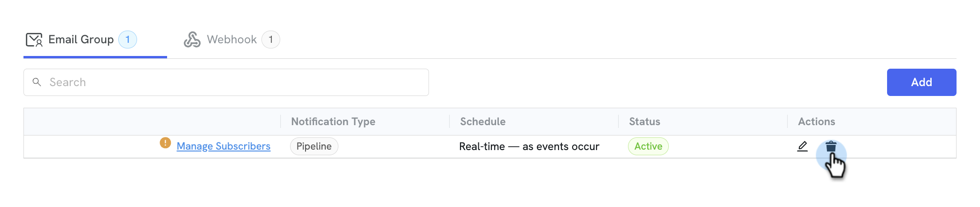Screen dimensions: 980x207
Task: Click the orange warning alert icon
Action: click(x=165, y=143)
